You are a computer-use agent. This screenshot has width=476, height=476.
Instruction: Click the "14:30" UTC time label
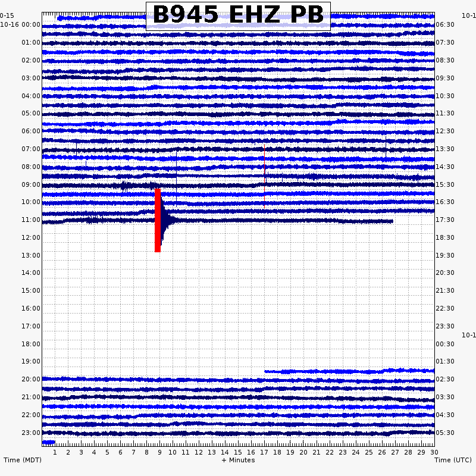pyautogui.click(x=445, y=167)
